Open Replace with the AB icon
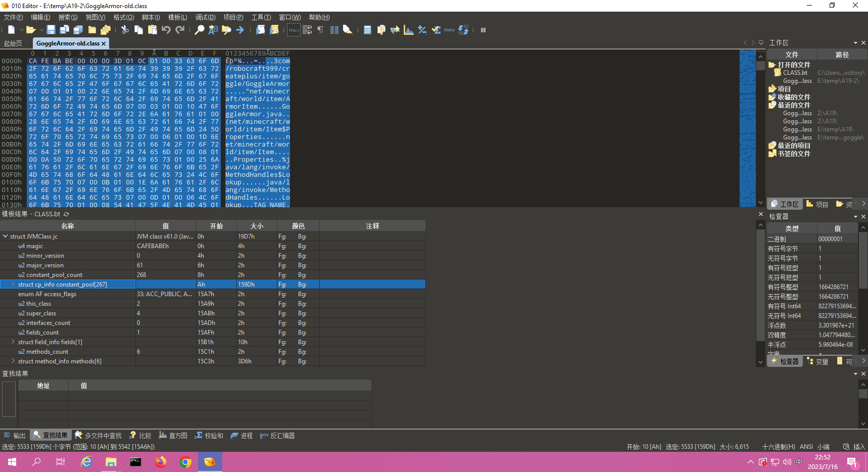This screenshot has width=868, height=472. pos(213,30)
